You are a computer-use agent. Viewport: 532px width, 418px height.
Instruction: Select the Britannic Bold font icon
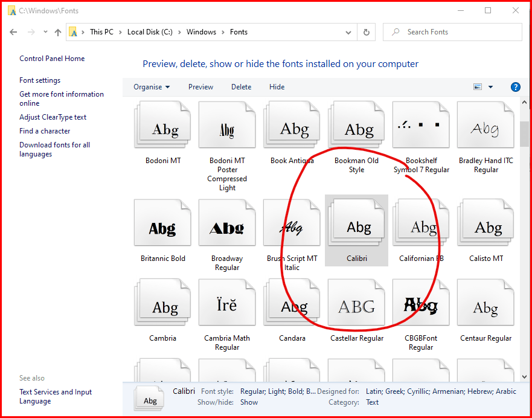coord(162,222)
